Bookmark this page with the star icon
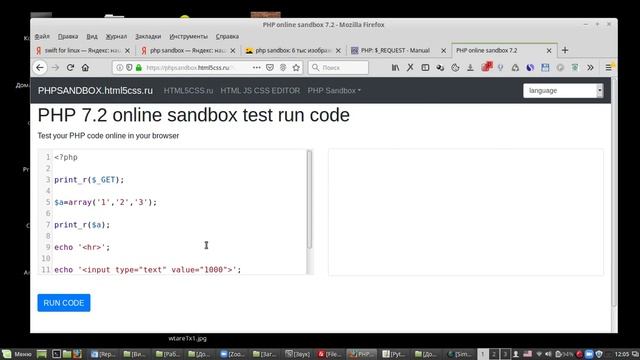This screenshot has width=640, height=360. pyautogui.click(x=296, y=68)
